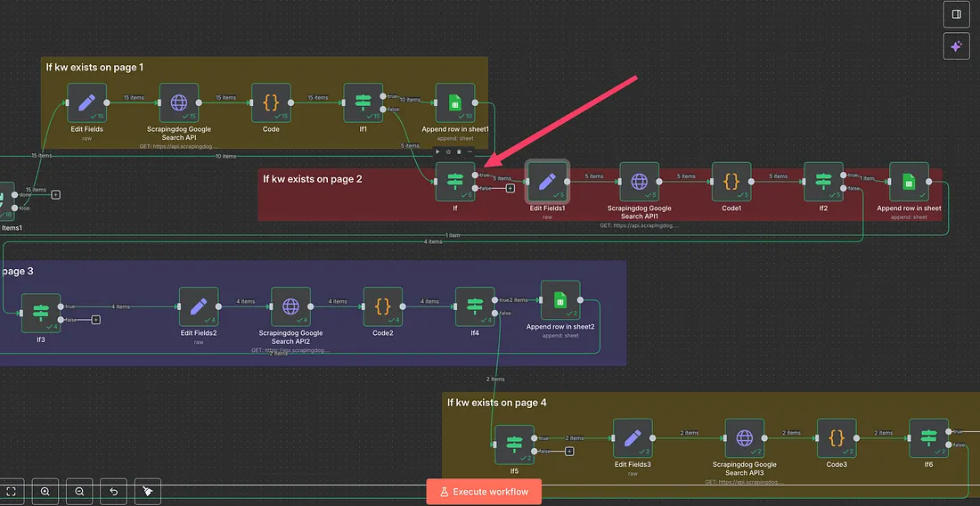Reset the canvas zoom level
Image resolution: width=980 pixels, height=506 pixels.
[x=113, y=491]
